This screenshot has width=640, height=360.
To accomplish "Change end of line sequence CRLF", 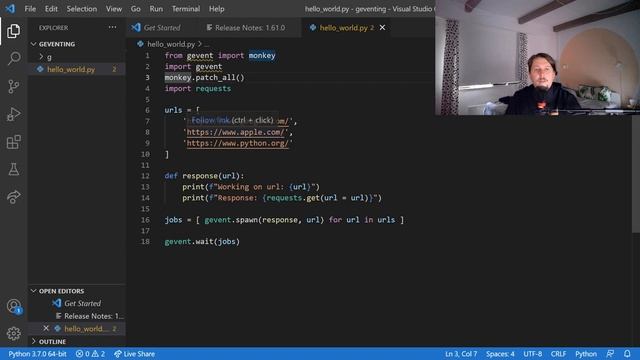I will click(558, 354).
